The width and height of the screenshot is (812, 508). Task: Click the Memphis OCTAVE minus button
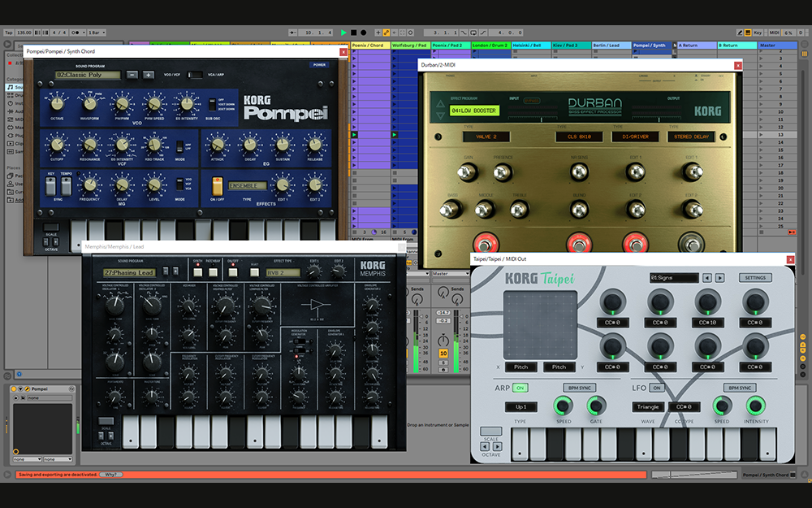tap(101, 436)
